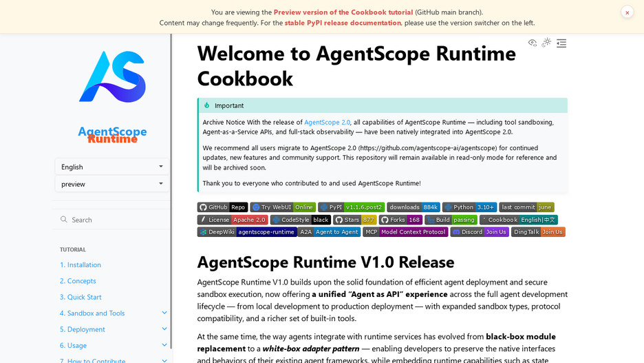
Task: Click the downloads 884k badge
Action: 414,207
